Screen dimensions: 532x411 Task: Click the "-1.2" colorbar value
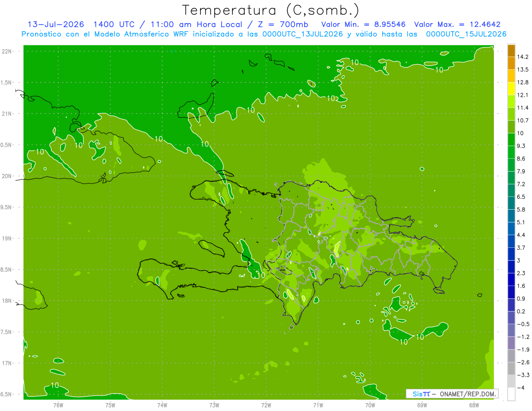click(x=523, y=337)
